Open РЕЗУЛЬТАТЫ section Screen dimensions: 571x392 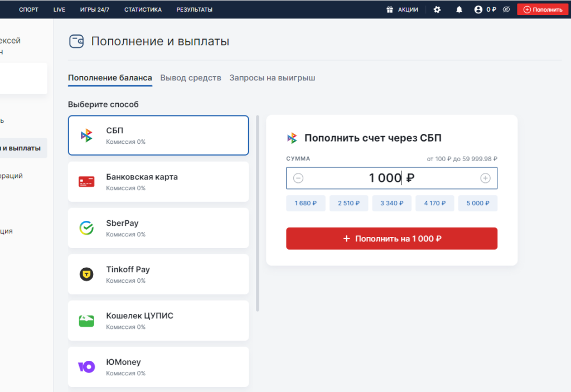click(x=195, y=9)
